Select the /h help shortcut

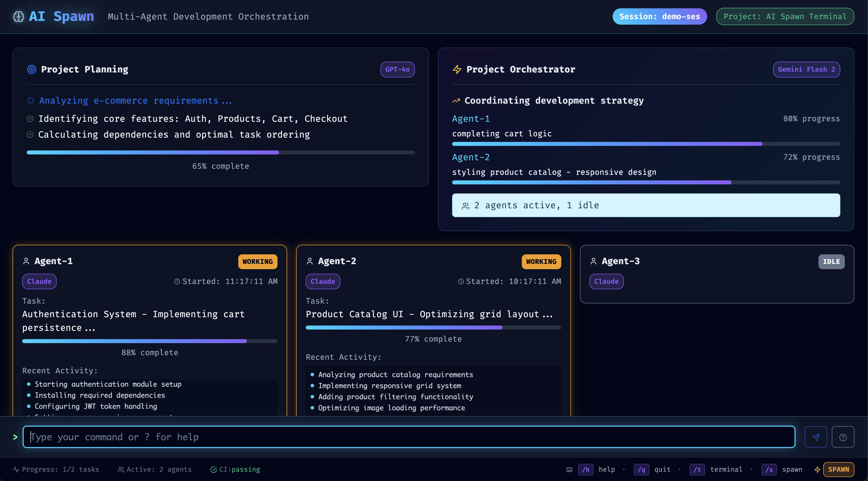pyautogui.click(x=586, y=469)
